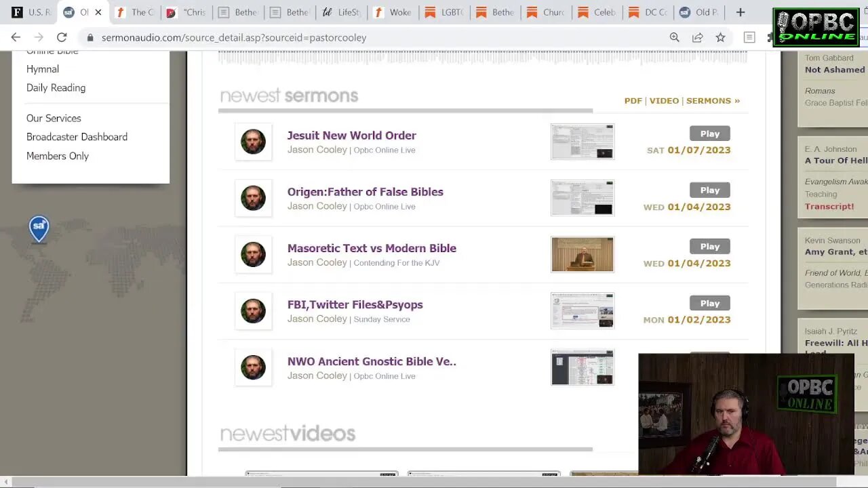The image size is (868, 488).
Task: Click the Contending For the KJV series link
Action: tap(397, 263)
